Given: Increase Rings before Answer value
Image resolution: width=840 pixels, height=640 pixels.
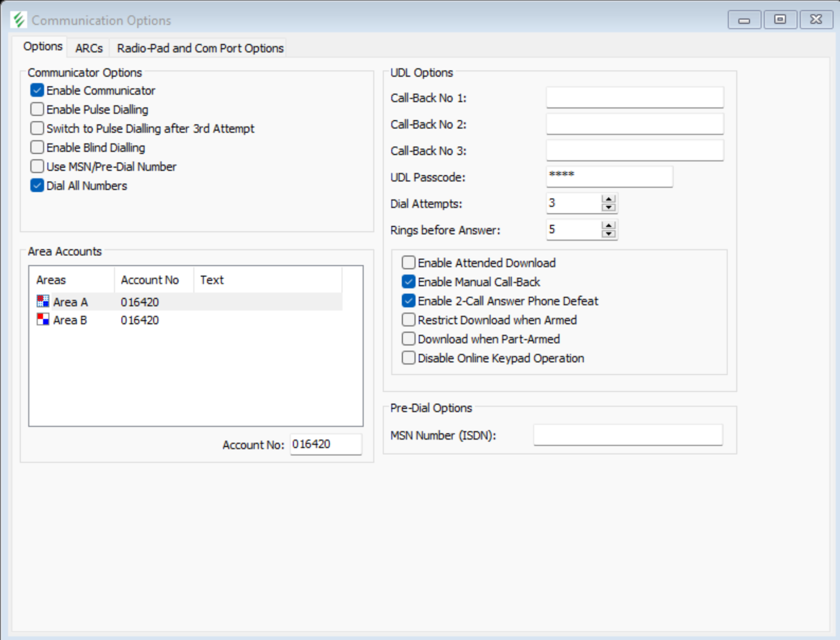Looking at the screenshot, I should point(608,225).
